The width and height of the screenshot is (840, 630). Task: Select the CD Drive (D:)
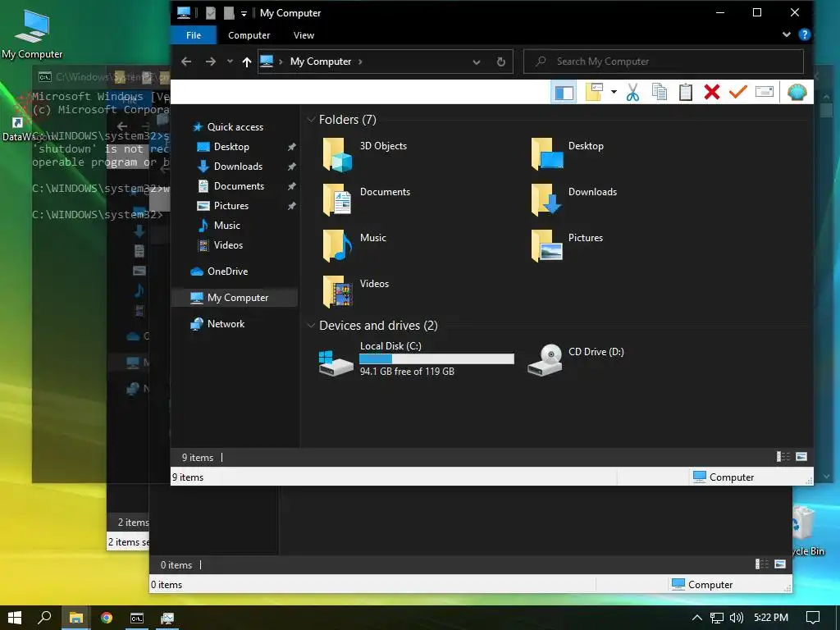[x=576, y=359]
